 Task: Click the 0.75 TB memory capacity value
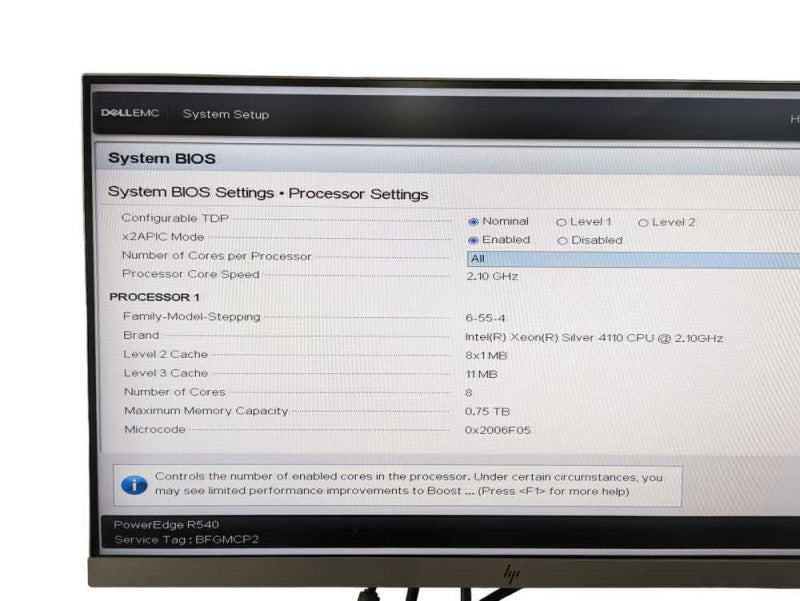point(487,412)
